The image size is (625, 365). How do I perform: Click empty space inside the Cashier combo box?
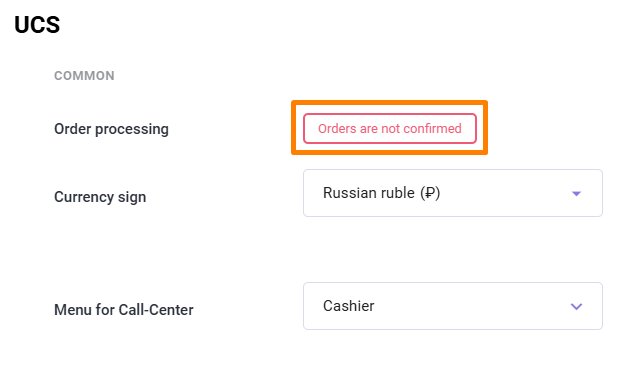470,306
